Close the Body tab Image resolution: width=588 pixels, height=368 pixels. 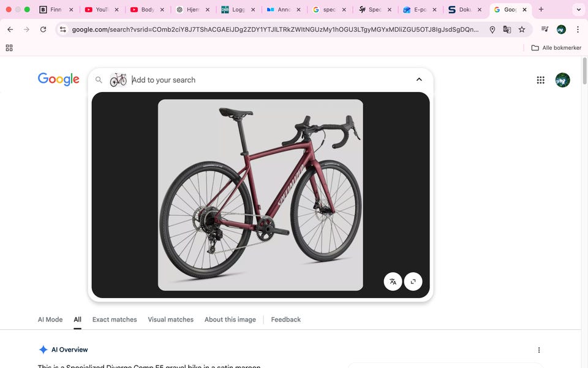click(162, 10)
